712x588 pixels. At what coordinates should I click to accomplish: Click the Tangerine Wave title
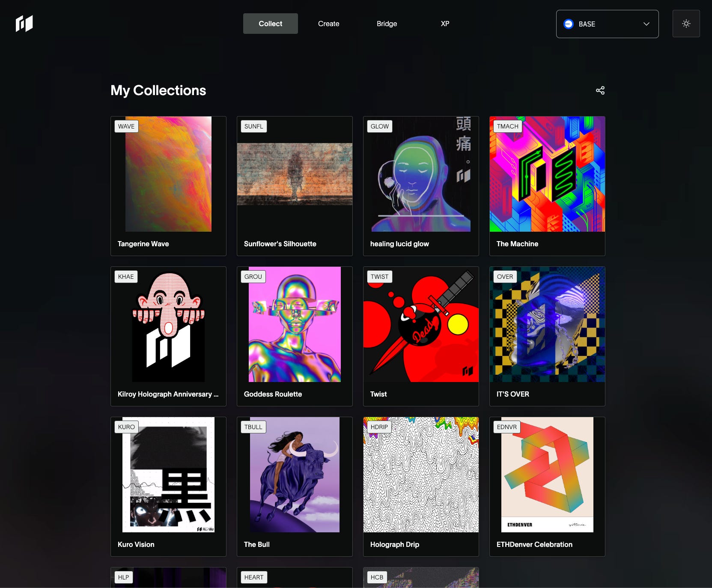[143, 244]
